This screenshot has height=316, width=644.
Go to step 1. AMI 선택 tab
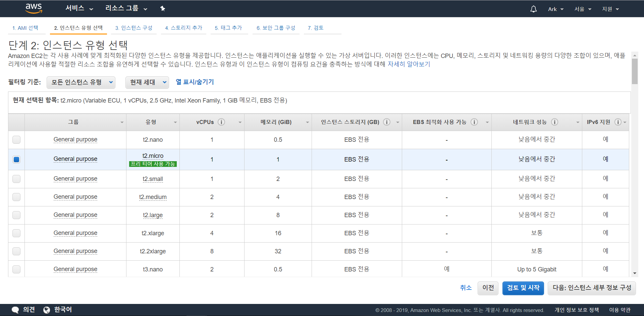[x=25, y=28]
